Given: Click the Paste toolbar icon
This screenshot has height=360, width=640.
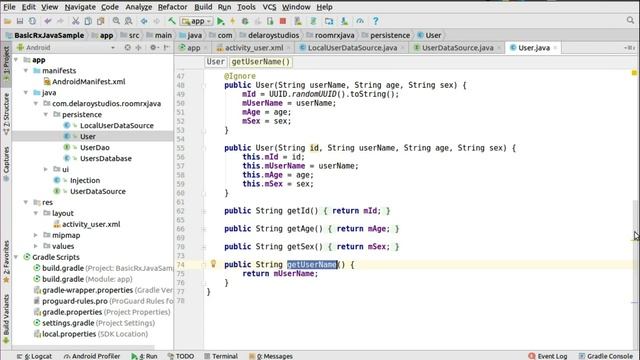Looking at the screenshot, I should coord(100,21).
